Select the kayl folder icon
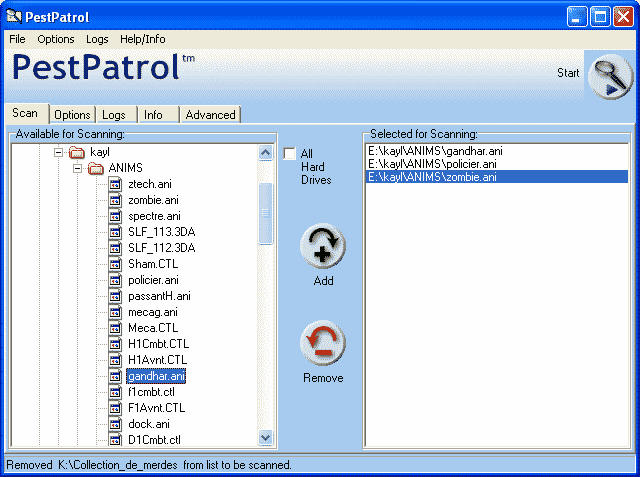640x477 pixels. click(77, 153)
